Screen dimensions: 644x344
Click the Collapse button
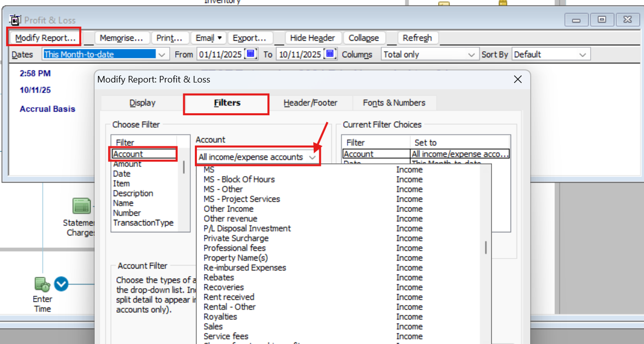point(365,38)
